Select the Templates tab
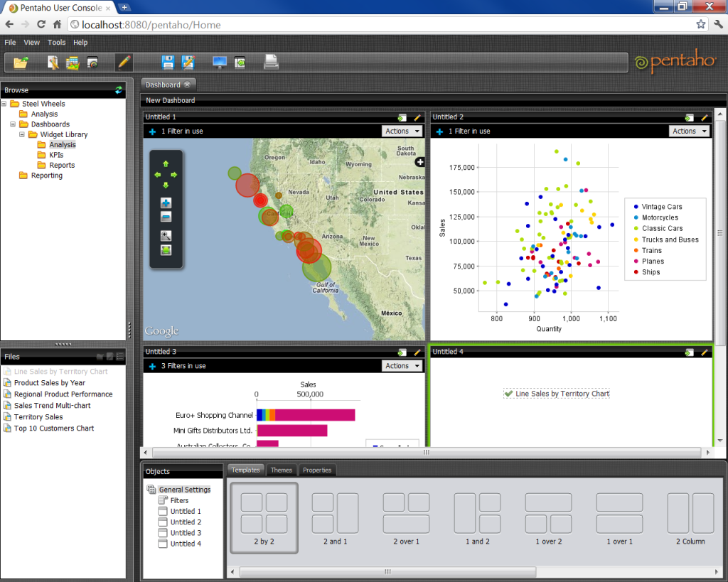 245,470
